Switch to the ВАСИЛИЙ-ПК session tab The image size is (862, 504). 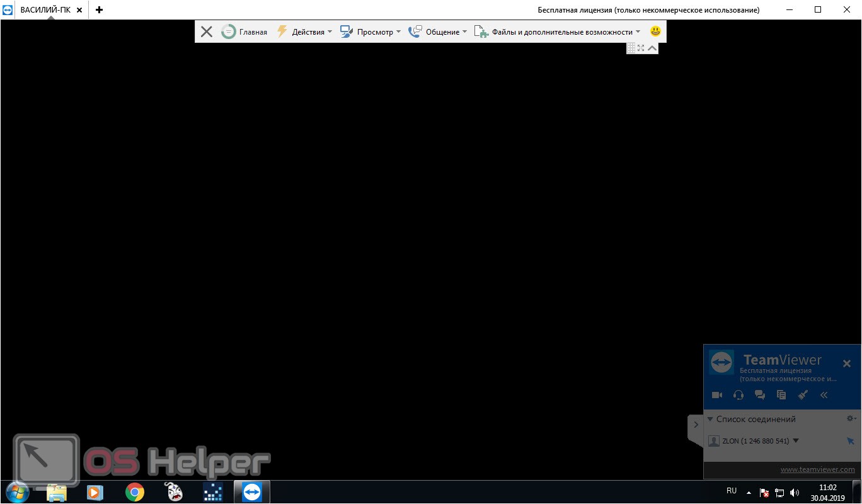45,10
